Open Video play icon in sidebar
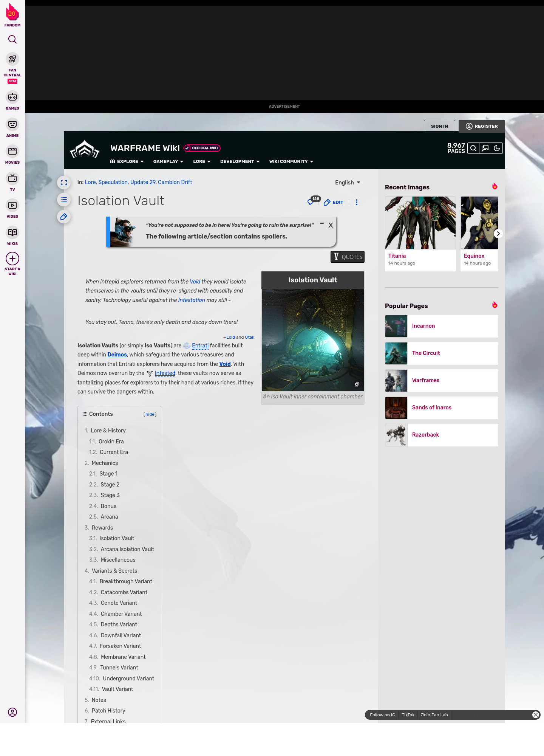Image resolution: width=544 pixels, height=756 pixels. point(12,205)
